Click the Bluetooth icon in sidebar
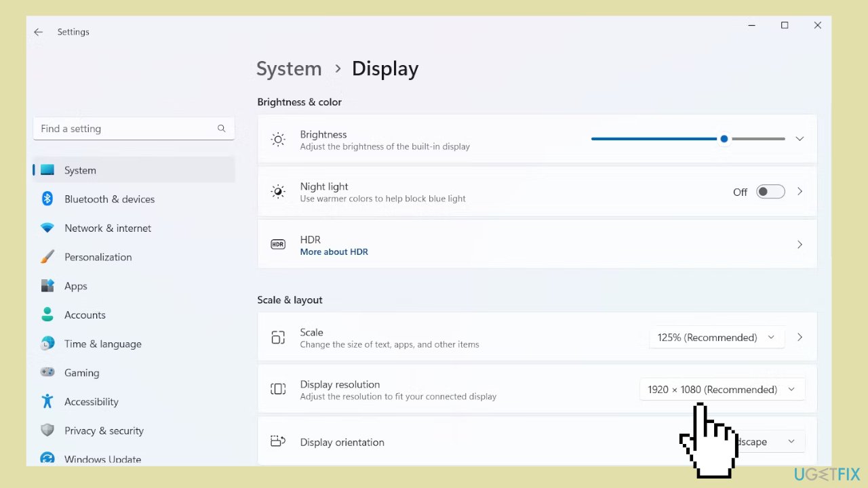 click(47, 199)
